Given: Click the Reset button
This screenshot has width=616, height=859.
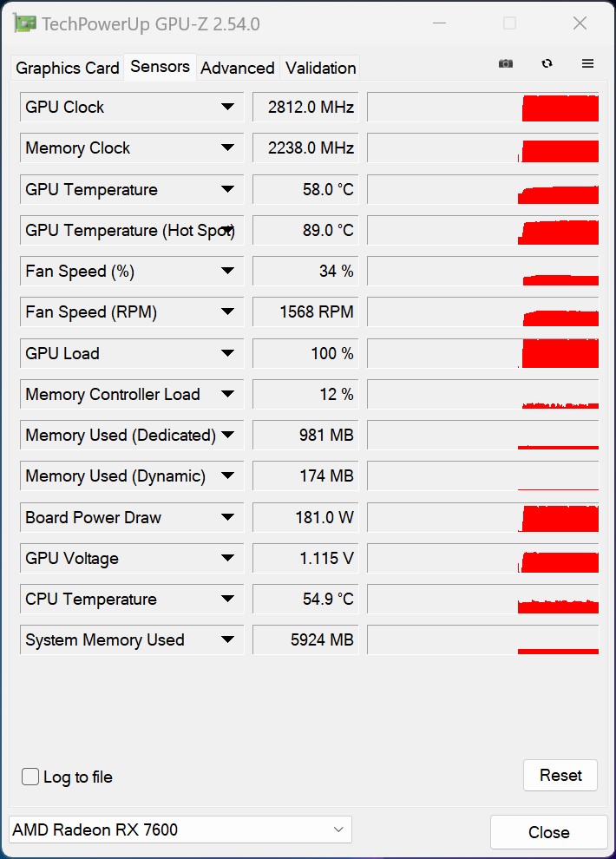Looking at the screenshot, I should (560, 775).
